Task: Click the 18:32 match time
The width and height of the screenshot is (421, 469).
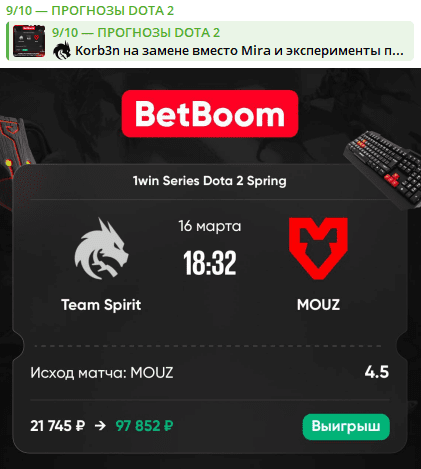Action: tap(210, 263)
